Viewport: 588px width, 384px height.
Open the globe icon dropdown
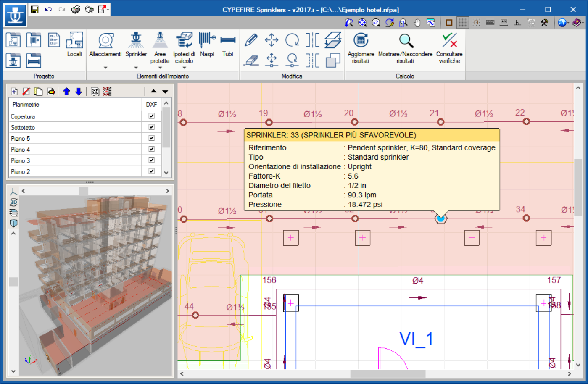click(568, 23)
